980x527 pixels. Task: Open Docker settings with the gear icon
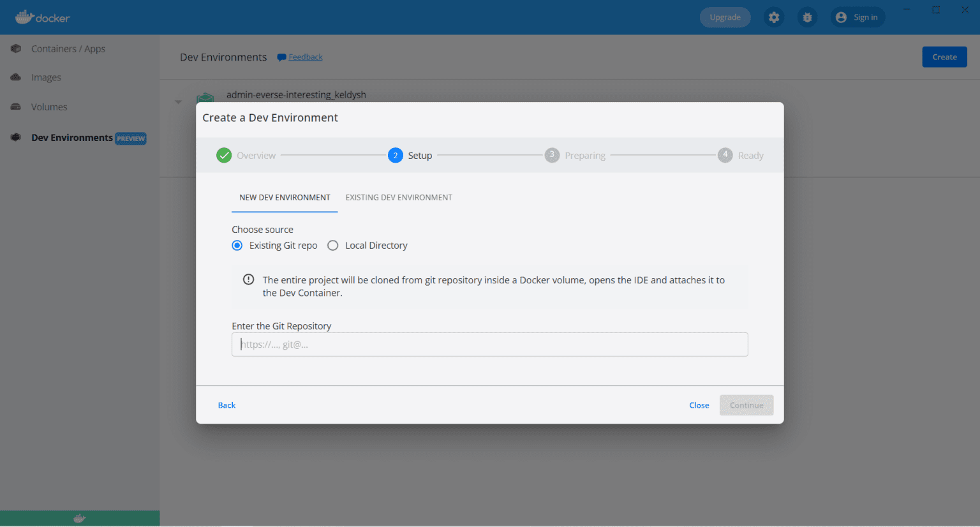[x=774, y=17]
